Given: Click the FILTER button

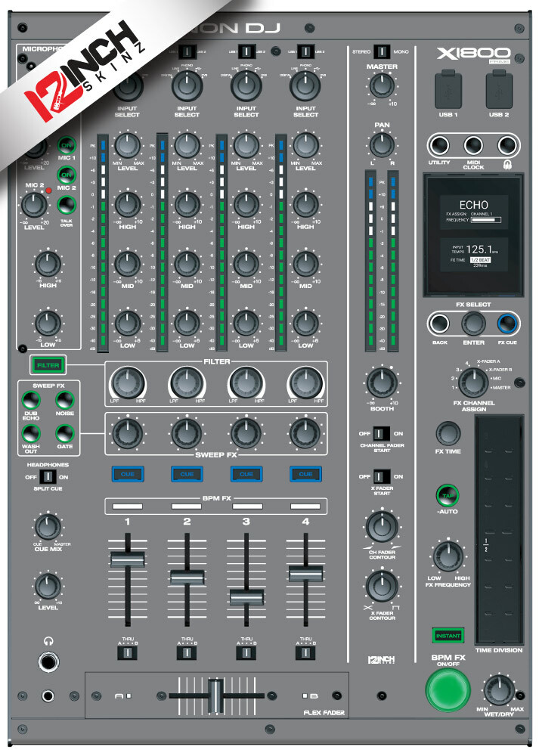Looking at the screenshot, I should (48, 365).
